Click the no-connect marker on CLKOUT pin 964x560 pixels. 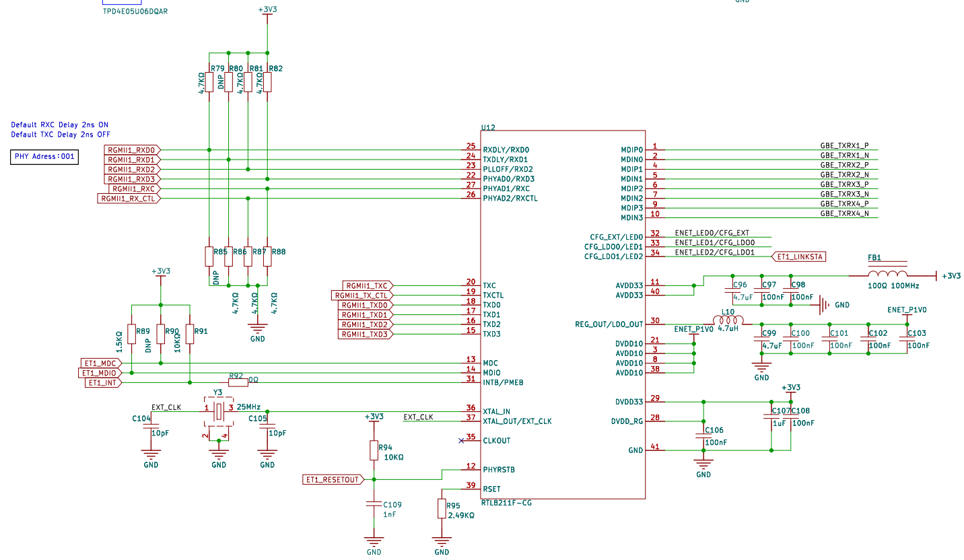[x=461, y=440]
